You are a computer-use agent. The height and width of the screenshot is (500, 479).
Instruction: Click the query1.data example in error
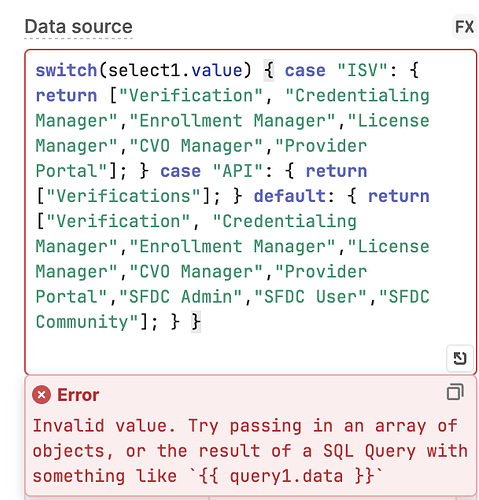pos(287,476)
